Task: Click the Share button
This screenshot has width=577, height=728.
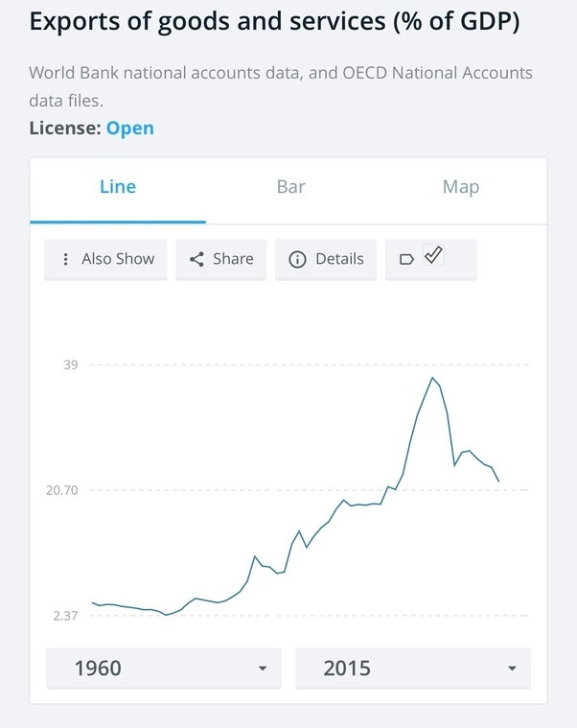Action: pyautogui.click(x=221, y=259)
